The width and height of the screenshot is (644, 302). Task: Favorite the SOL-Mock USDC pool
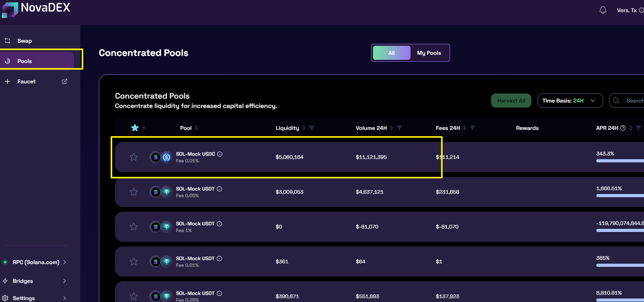pyautogui.click(x=134, y=157)
